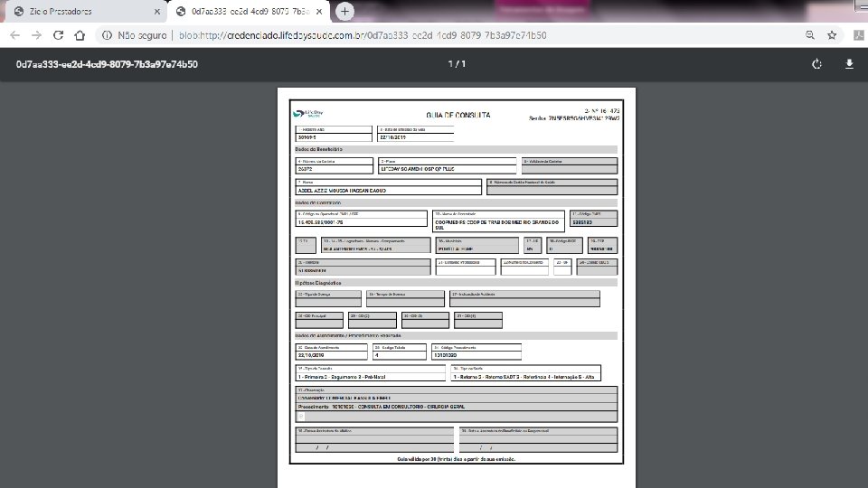Bookmark this page with star icon

[x=832, y=35]
